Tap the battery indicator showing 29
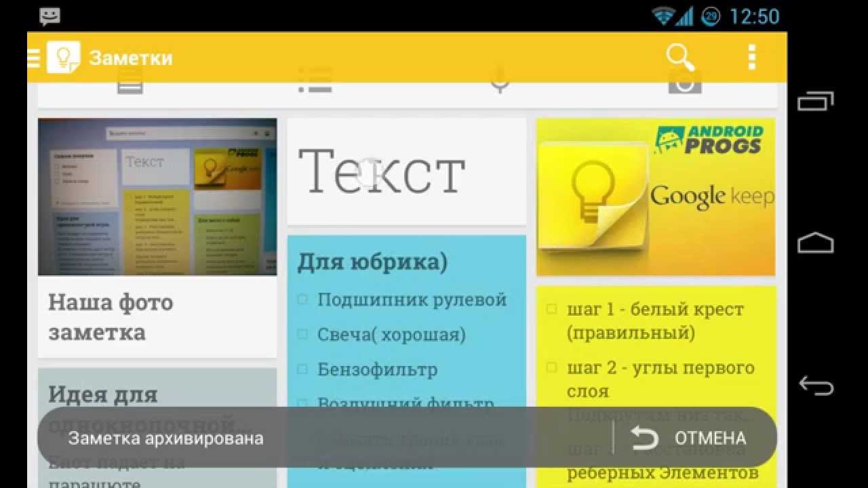The height and width of the screenshot is (488, 868). click(x=711, y=16)
